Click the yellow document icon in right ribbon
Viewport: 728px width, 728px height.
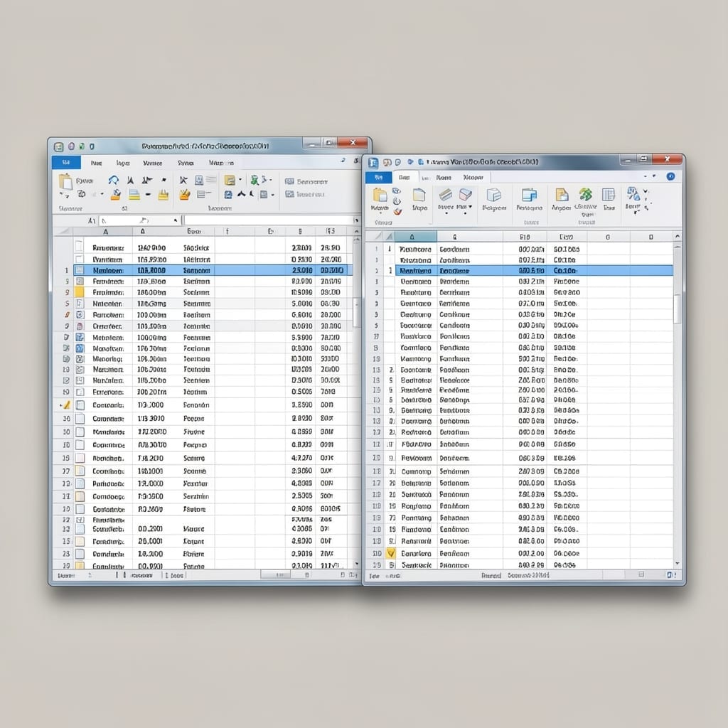pos(562,195)
